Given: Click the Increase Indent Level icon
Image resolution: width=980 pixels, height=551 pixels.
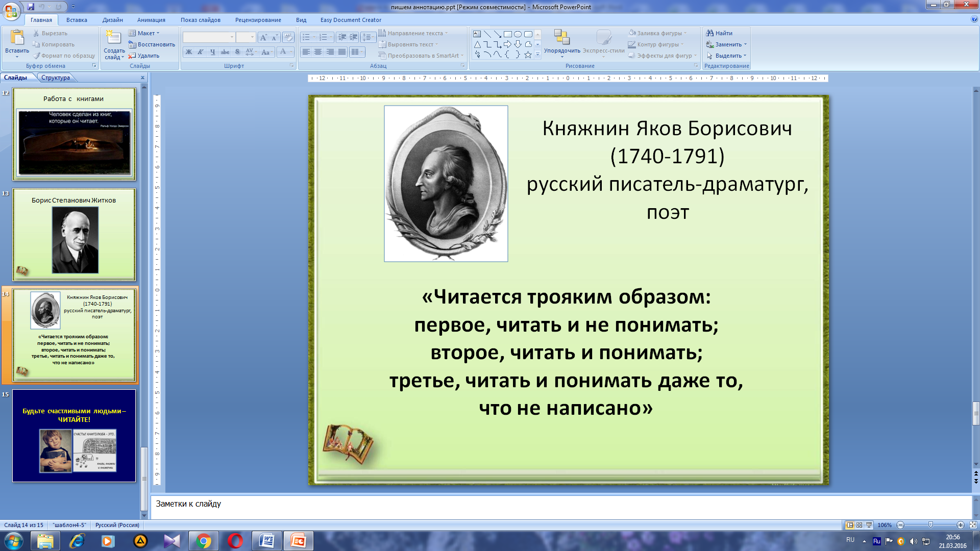Looking at the screenshot, I should click(353, 37).
